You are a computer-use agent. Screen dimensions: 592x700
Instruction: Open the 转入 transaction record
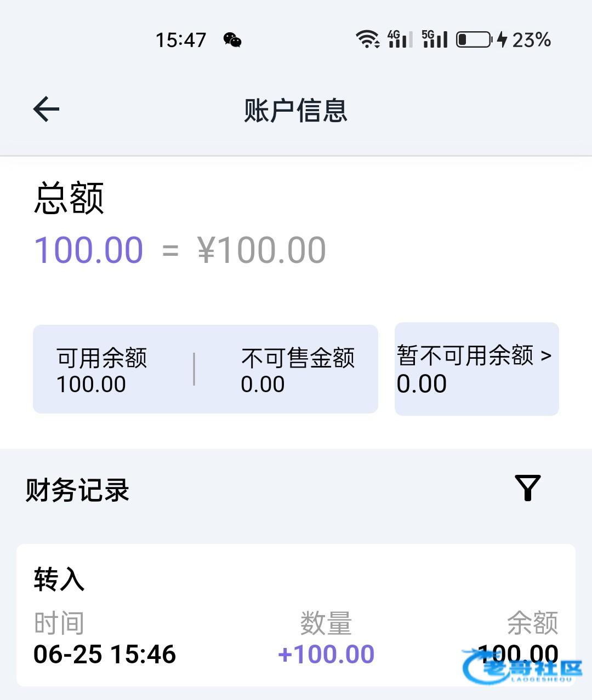[x=295, y=615]
